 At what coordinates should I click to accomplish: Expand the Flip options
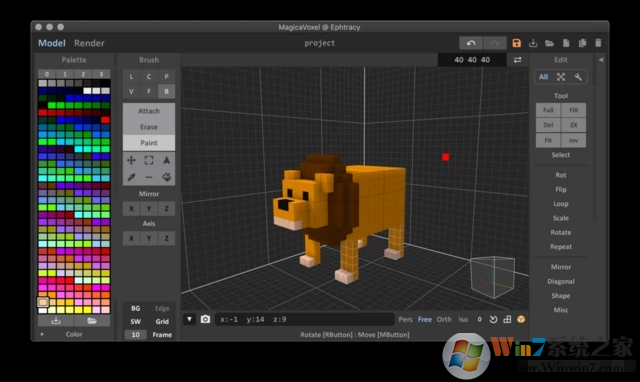coord(561,189)
